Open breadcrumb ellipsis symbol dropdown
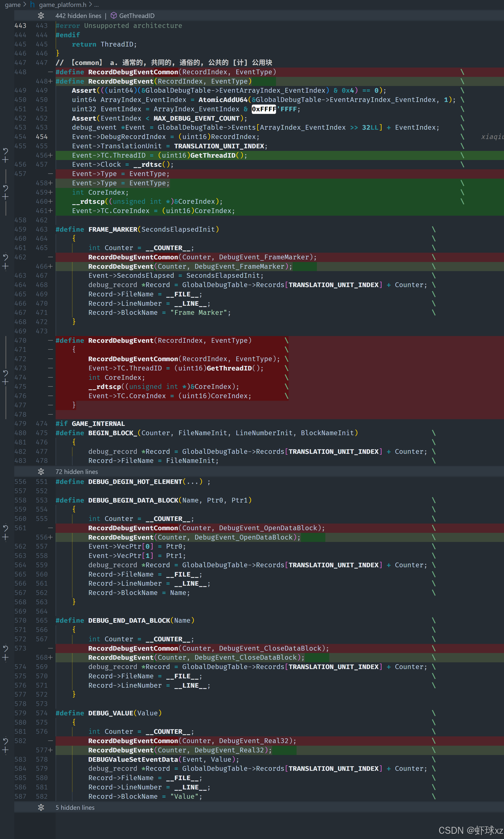This screenshot has width=504, height=839. (96, 5)
